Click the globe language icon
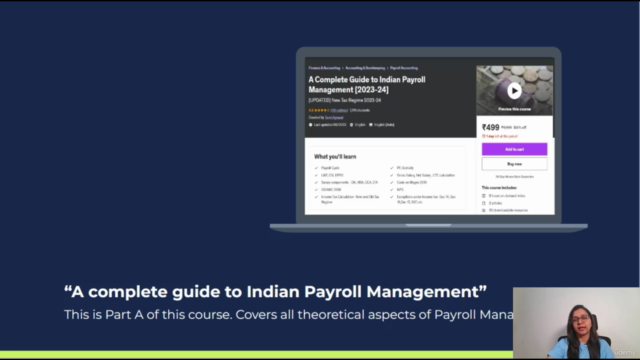The width and height of the screenshot is (640, 360). [x=351, y=125]
